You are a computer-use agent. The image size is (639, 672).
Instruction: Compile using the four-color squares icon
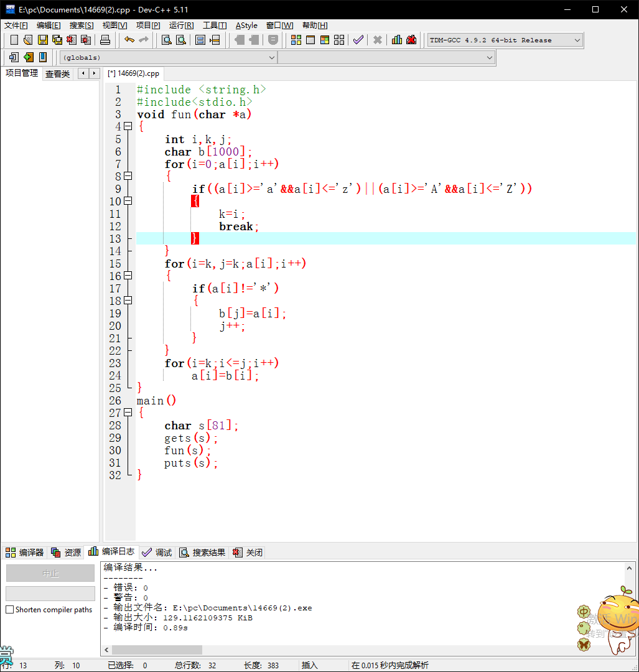point(296,40)
